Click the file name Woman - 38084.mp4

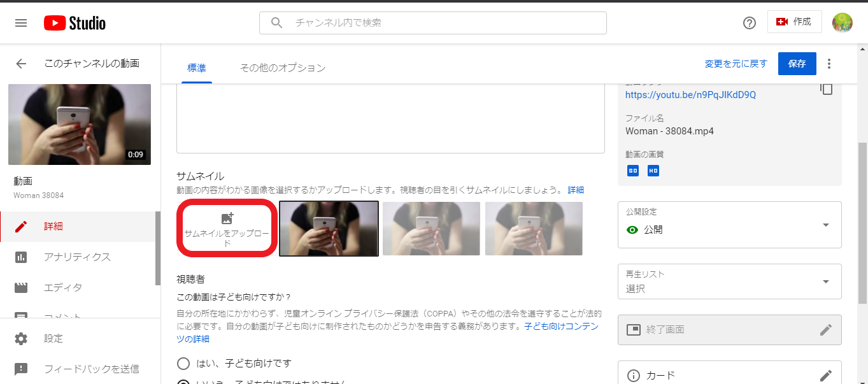point(669,131)
